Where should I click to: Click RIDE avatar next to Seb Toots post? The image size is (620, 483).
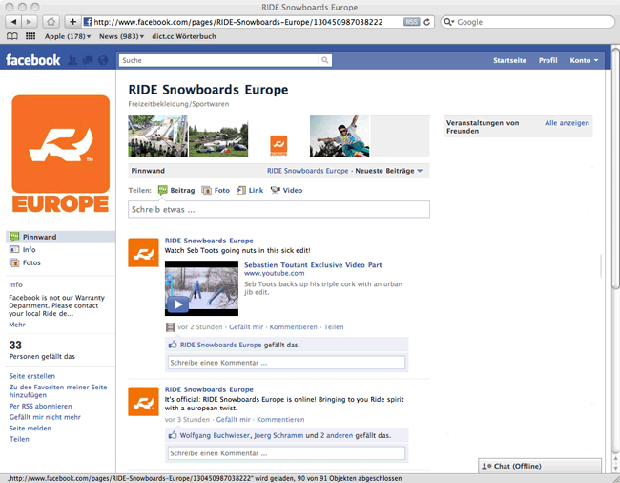[143, 253]
